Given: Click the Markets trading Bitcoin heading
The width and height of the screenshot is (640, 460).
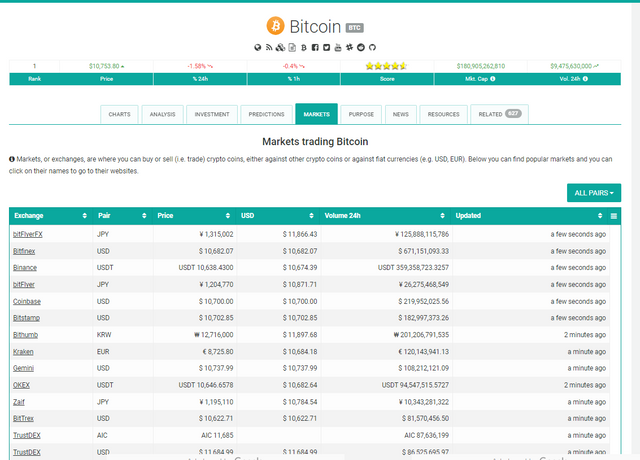Looking at the screenshot, I should [315, 142].
